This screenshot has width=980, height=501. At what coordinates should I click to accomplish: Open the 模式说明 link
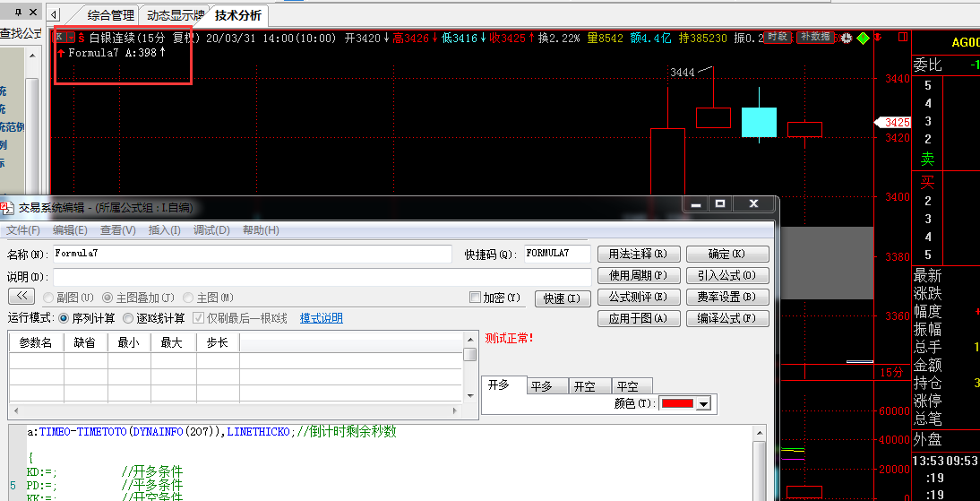[x=321, y=318]
